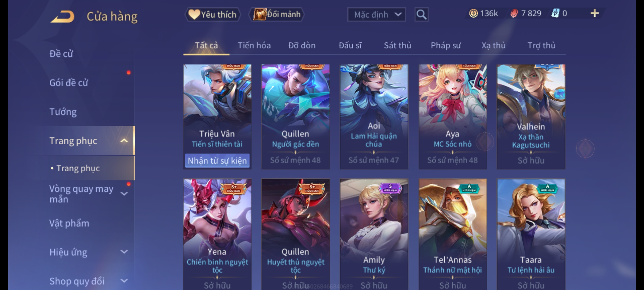This screenshot has width=644, height=290.
Task: Tap the gold coin balance icon
Action: click(x=473, y=13)
